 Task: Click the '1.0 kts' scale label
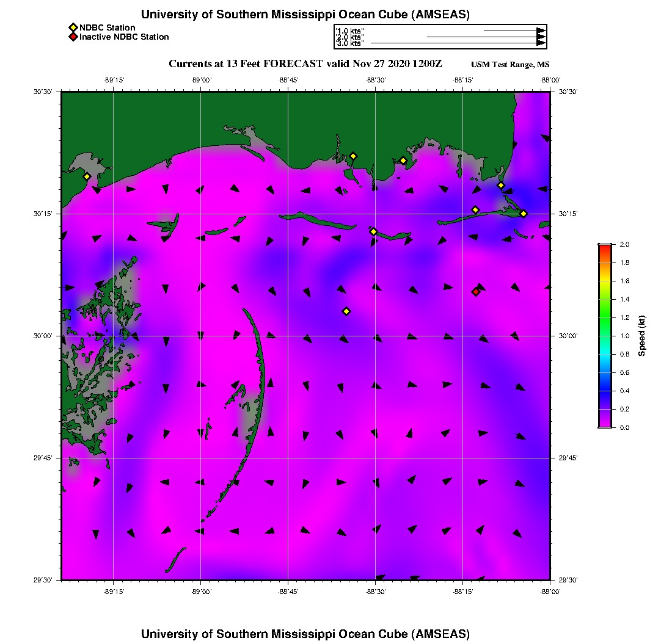350,31
